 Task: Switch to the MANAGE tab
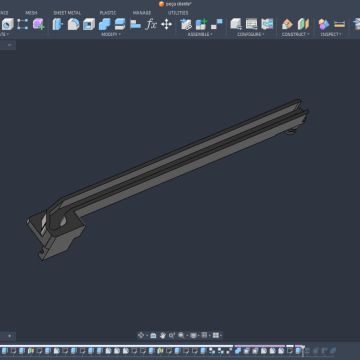coord(142,13)
